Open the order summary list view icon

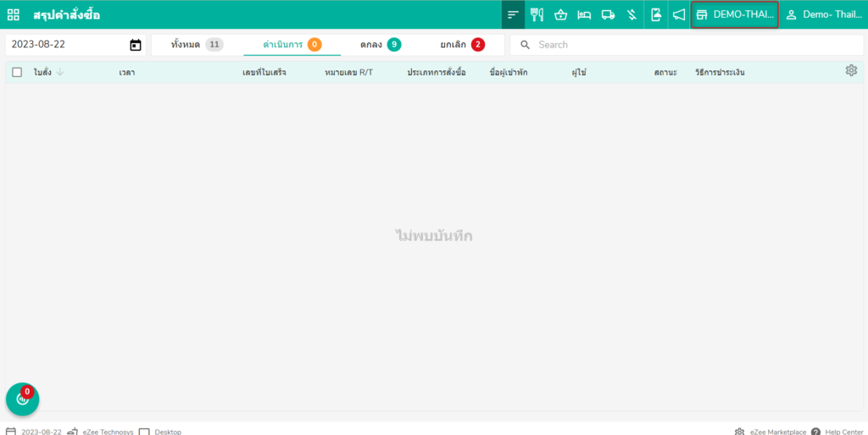tap(513, 15)
